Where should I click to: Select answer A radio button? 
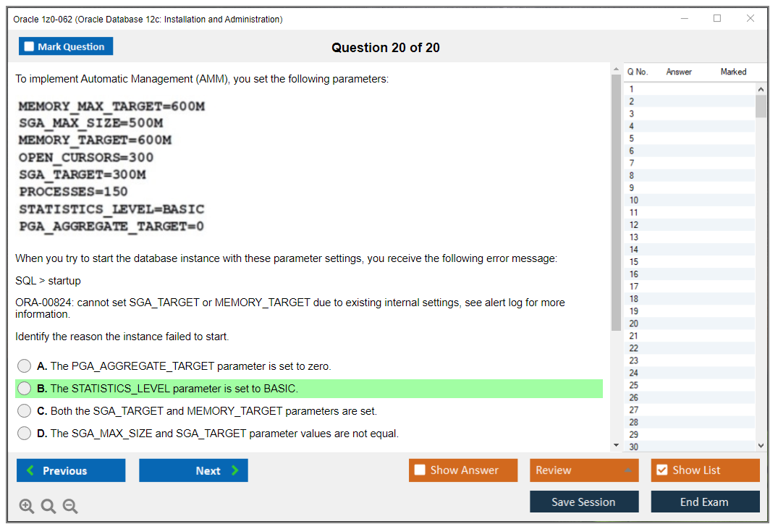(25, 366)
